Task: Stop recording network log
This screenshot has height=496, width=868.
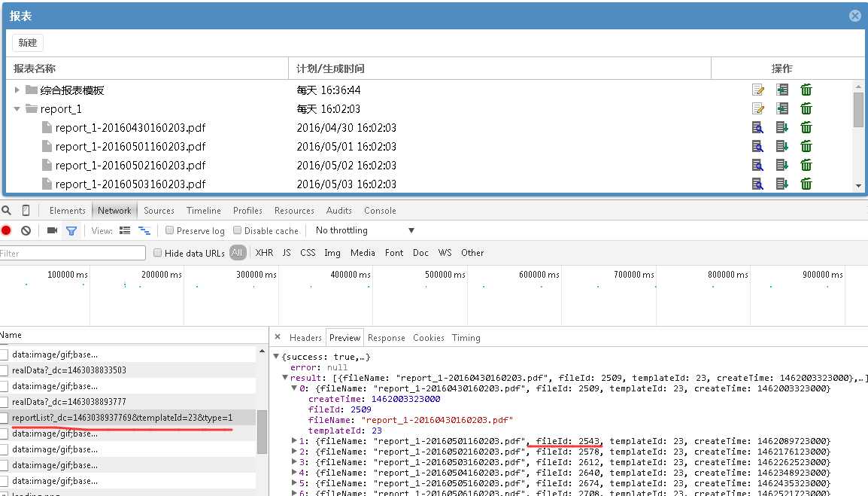Action: pos(6,230)
